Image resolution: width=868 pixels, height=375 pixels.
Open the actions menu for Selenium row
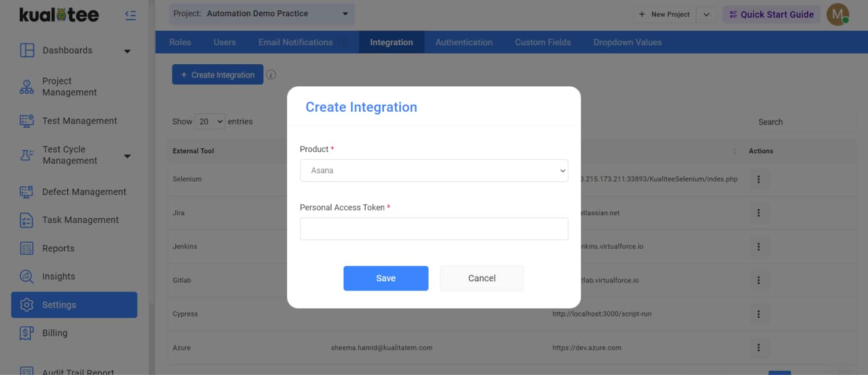(x=758, y=179)
